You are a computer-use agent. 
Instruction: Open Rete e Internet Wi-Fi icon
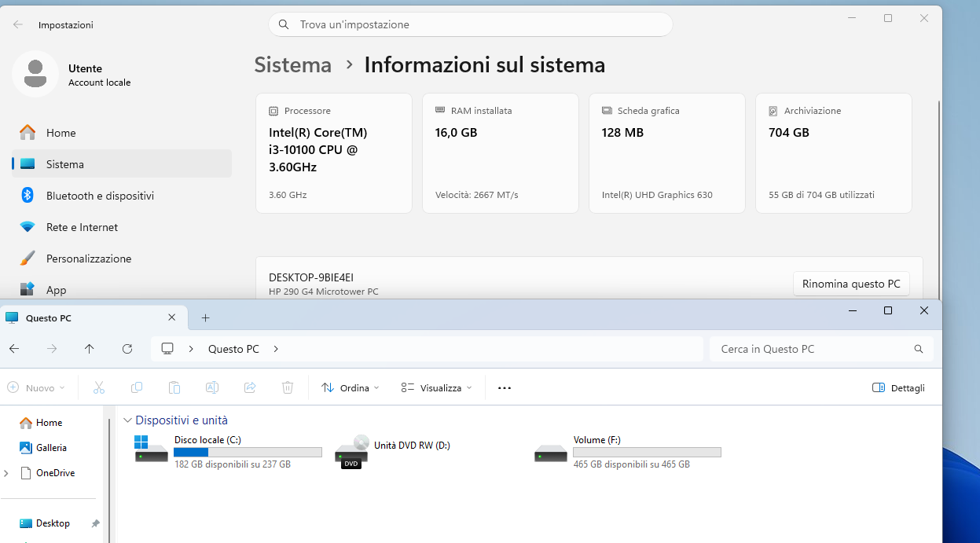[28, 227]
